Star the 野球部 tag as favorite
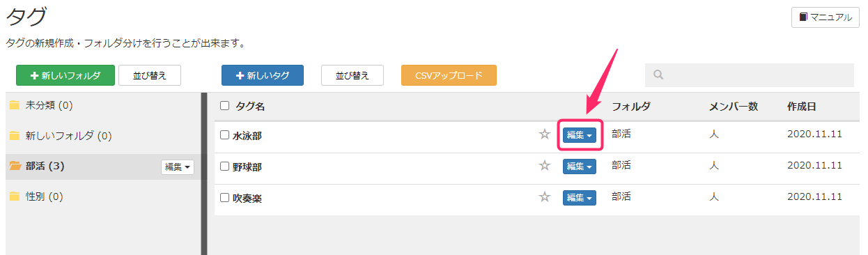 point(545,166)
